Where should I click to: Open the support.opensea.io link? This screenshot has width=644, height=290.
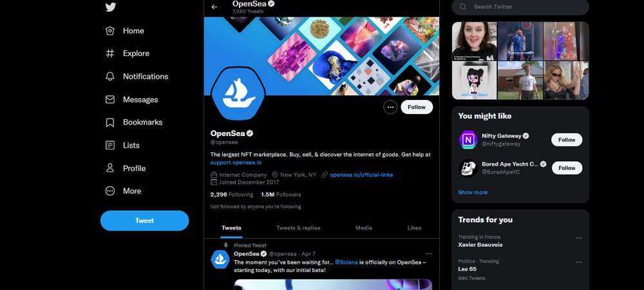click(x=236, y=162)
